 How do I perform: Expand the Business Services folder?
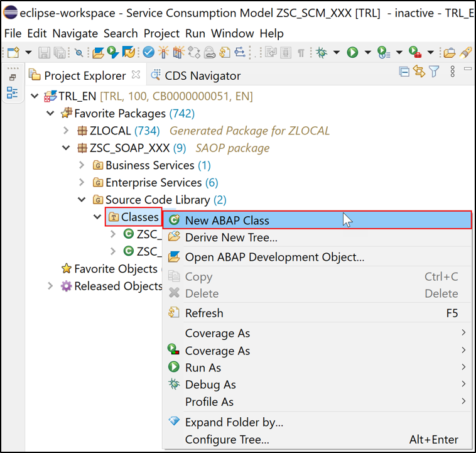82,165
